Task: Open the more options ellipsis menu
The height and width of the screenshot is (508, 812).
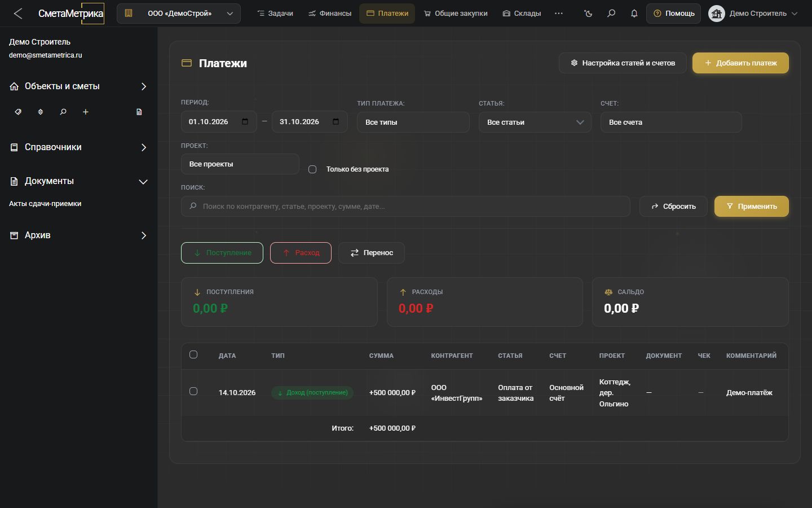Action: pyautogui.click(x=559, y=14)
